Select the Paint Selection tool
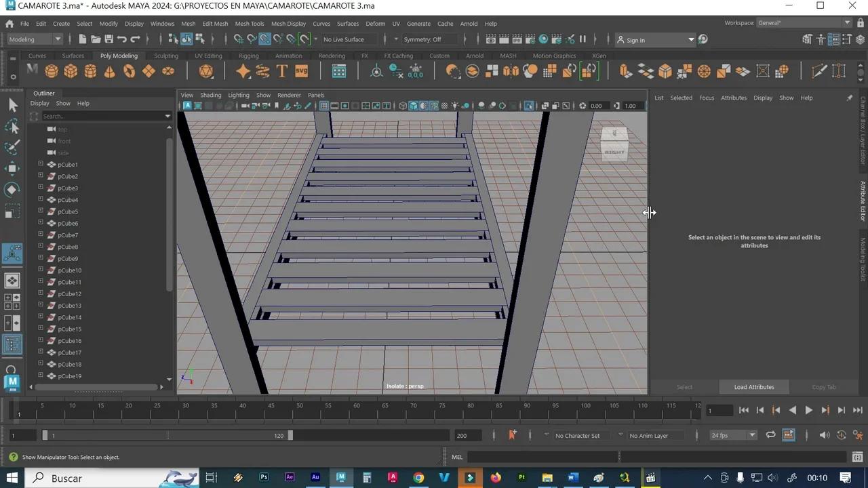 click(12, 147)
